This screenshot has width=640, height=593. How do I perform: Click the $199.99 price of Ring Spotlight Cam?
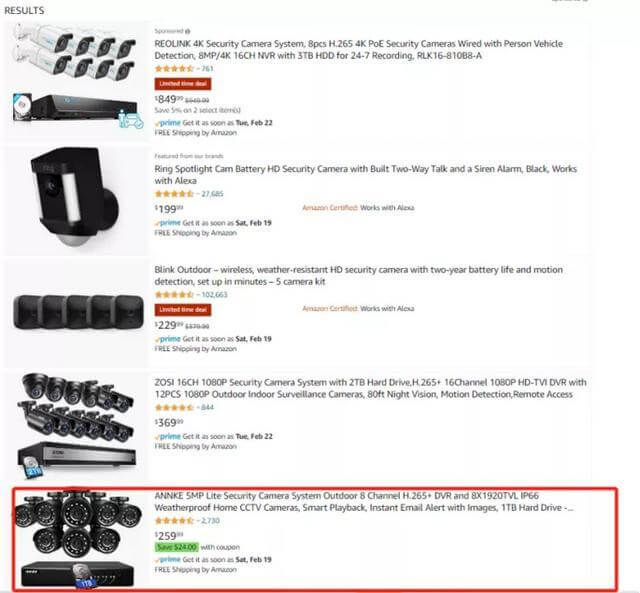(169, 209)
